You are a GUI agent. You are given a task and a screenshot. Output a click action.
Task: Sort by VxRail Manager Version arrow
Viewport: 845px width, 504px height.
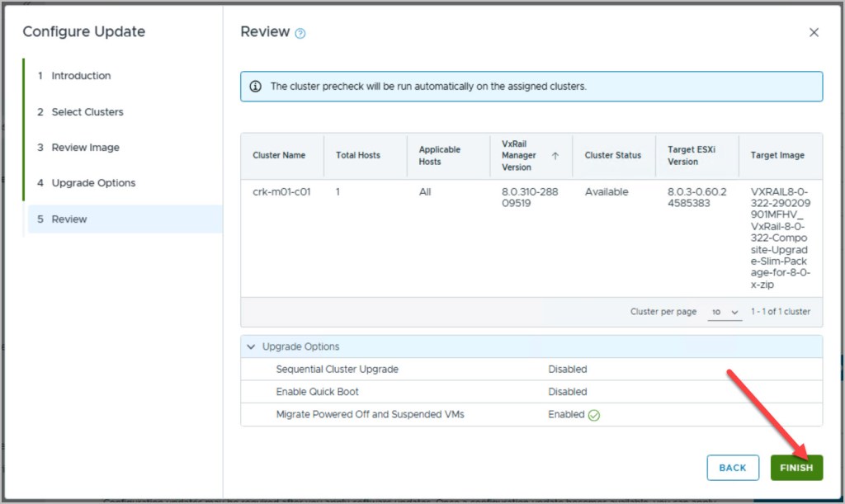(x=555, y=155)
